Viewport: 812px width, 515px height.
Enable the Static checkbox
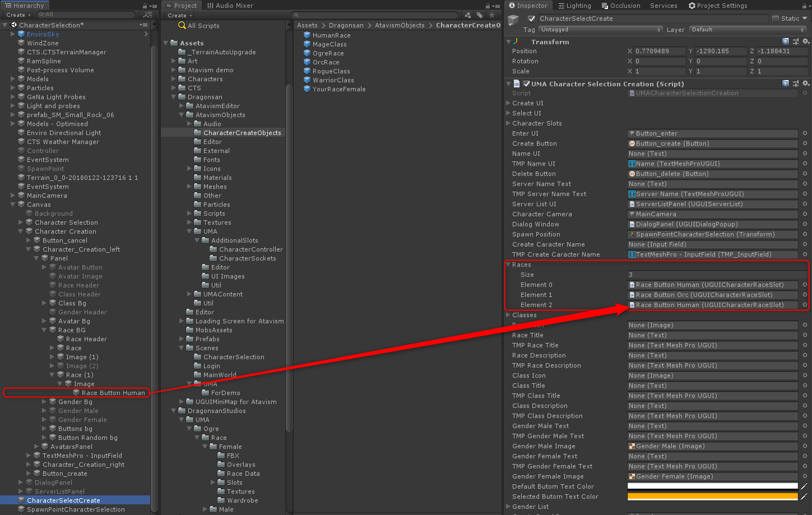[x=776, y=18]
